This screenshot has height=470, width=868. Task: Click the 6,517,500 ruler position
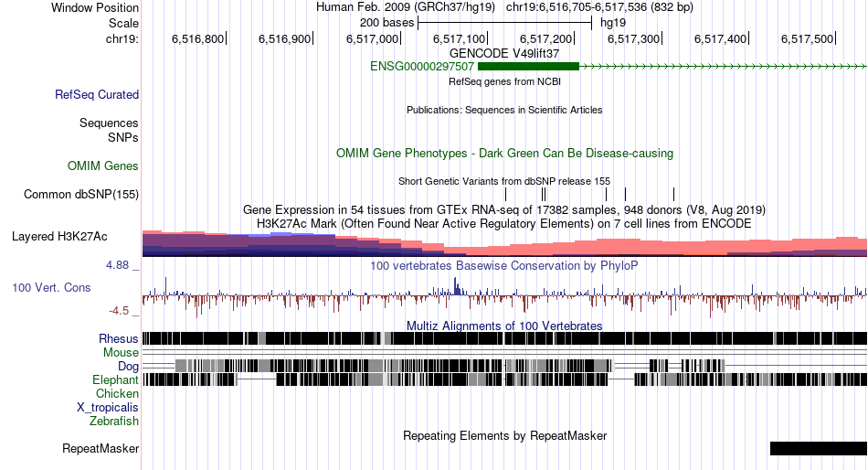pyautogui.click(x=808, y=38)
